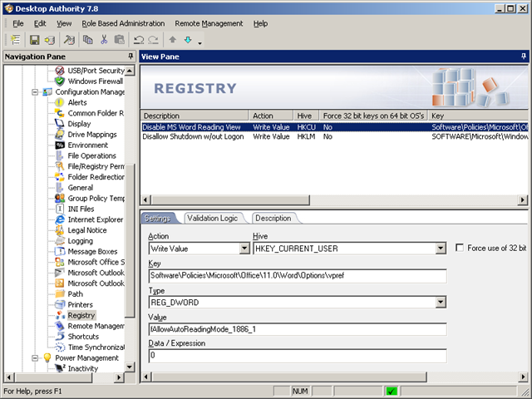Click into the Data / Expression field
This screenshot has height=399, width=532.
tap(298, 356)
